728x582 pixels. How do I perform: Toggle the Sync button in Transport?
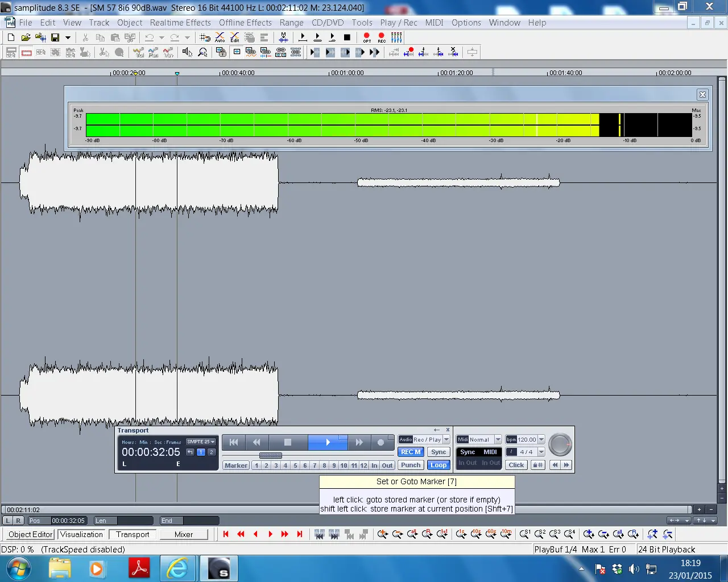click(x=439, y=452)
